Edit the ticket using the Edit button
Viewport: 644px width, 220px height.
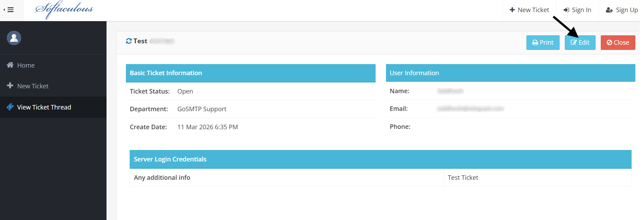580,42
